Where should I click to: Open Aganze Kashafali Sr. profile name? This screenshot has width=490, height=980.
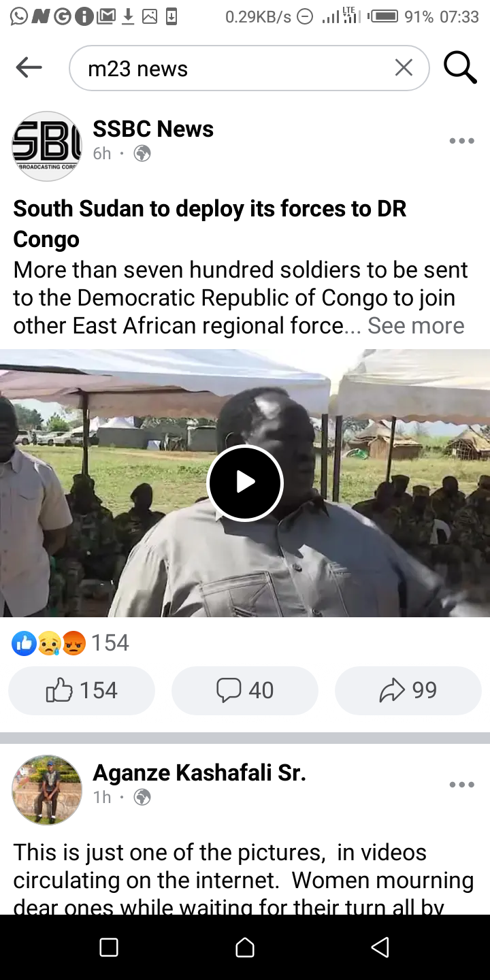click(199, 772)
